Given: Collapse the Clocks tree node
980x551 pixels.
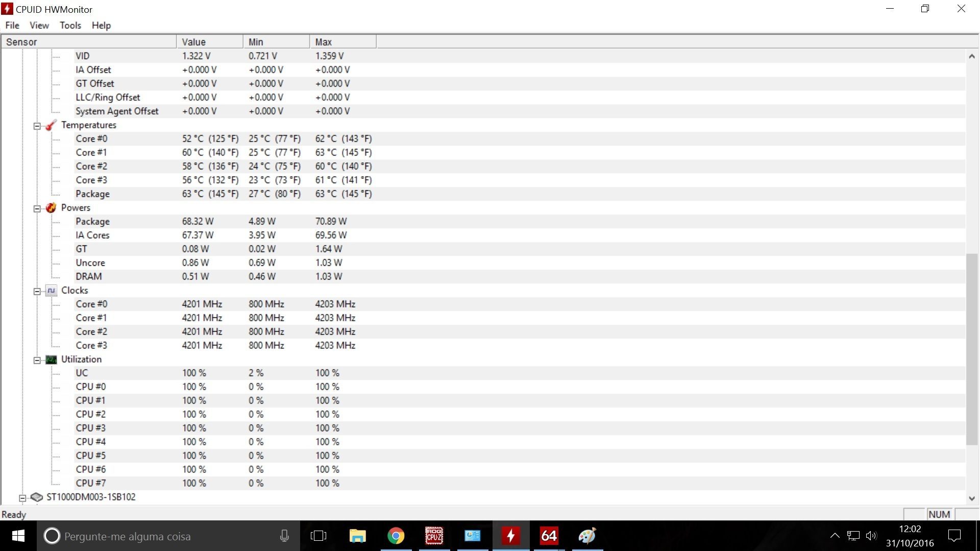Looking at the screenshot, I should [37, 291].
